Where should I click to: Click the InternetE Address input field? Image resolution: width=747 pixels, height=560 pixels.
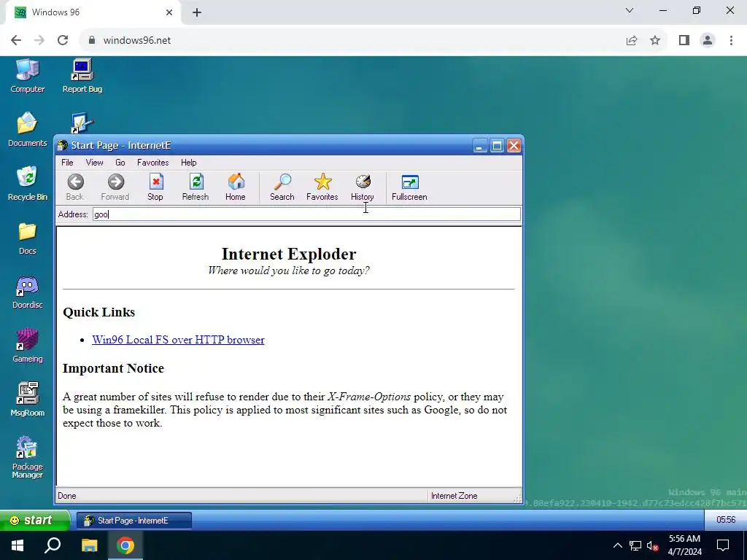306,214
